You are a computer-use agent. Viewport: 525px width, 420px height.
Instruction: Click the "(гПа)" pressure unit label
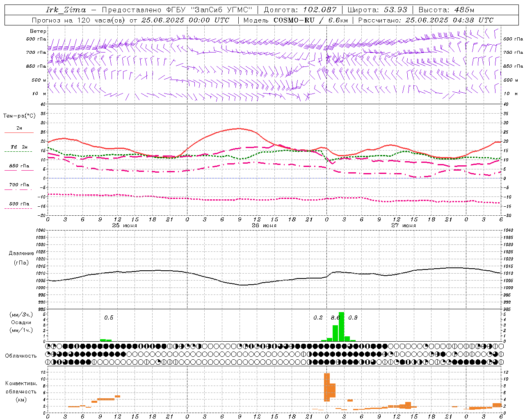tap(22, 263)
